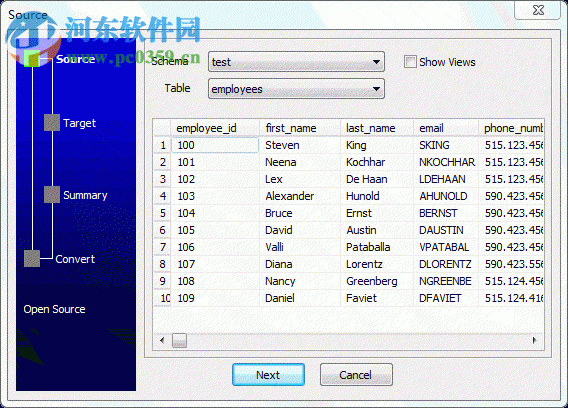Select row header number 10
Image resolution: width=568 pixels, height=408 pixels.
[x=162, y=298]
